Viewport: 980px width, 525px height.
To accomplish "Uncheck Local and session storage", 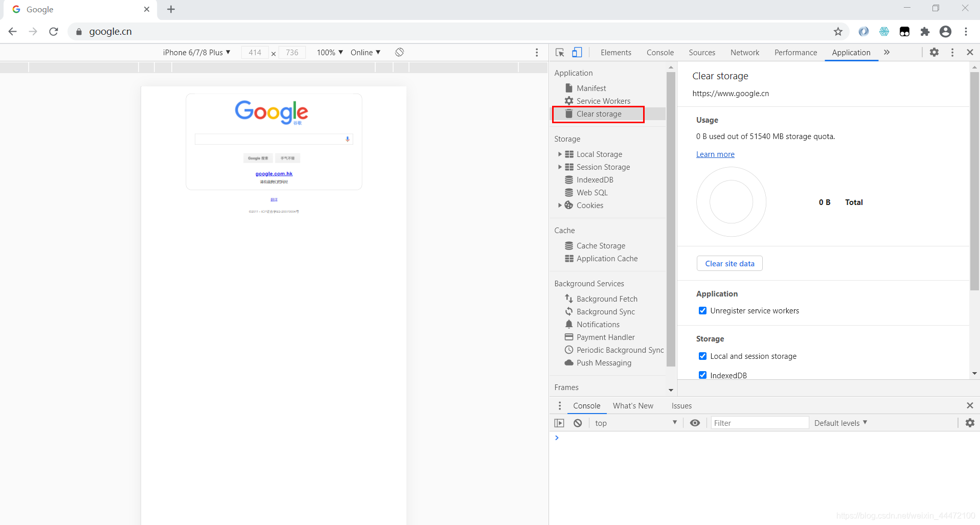I will tap(702, 356).
